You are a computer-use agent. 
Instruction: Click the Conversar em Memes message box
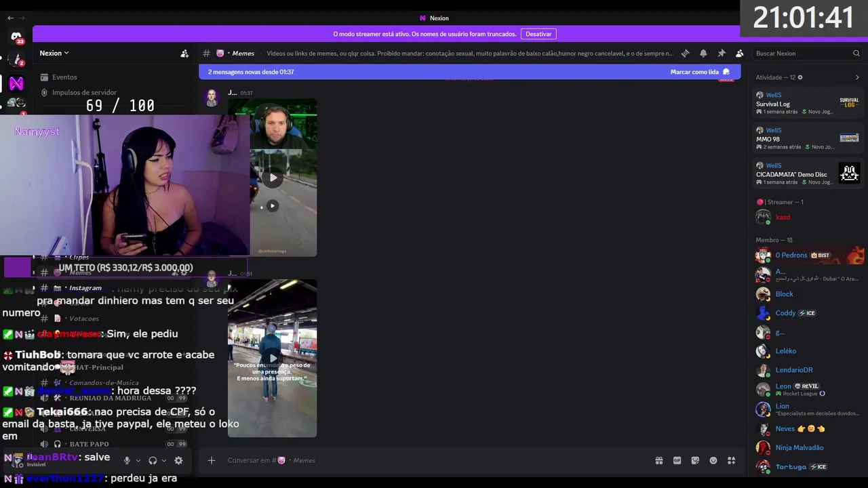[x=434, y=460]
